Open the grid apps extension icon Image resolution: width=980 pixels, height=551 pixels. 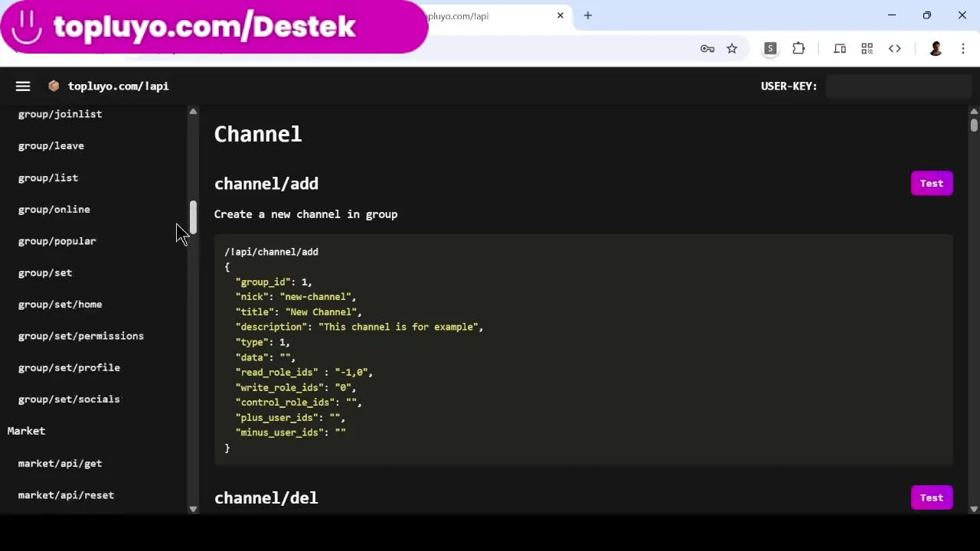[867, 49]
